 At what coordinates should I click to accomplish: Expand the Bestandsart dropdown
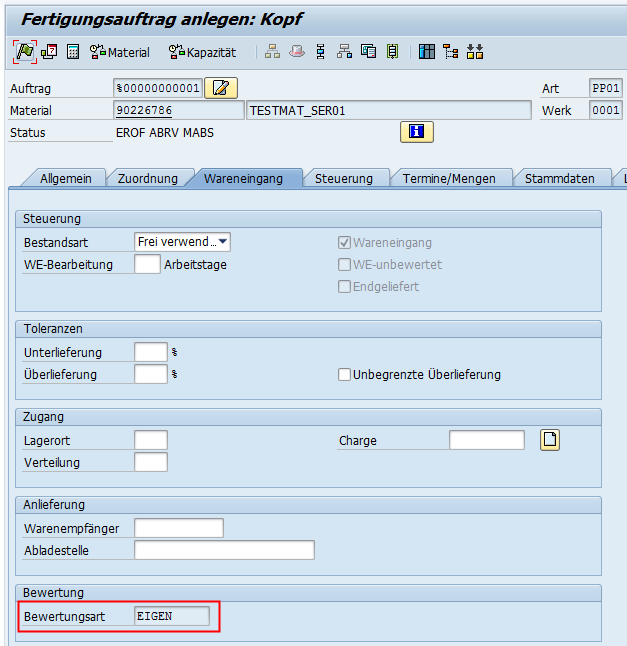tap(222, 241)
